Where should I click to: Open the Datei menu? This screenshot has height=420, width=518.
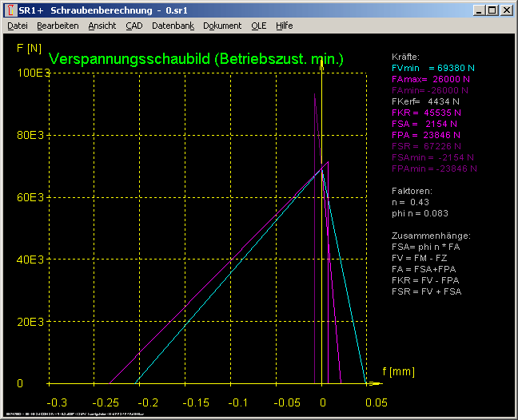tap(17, 26)
